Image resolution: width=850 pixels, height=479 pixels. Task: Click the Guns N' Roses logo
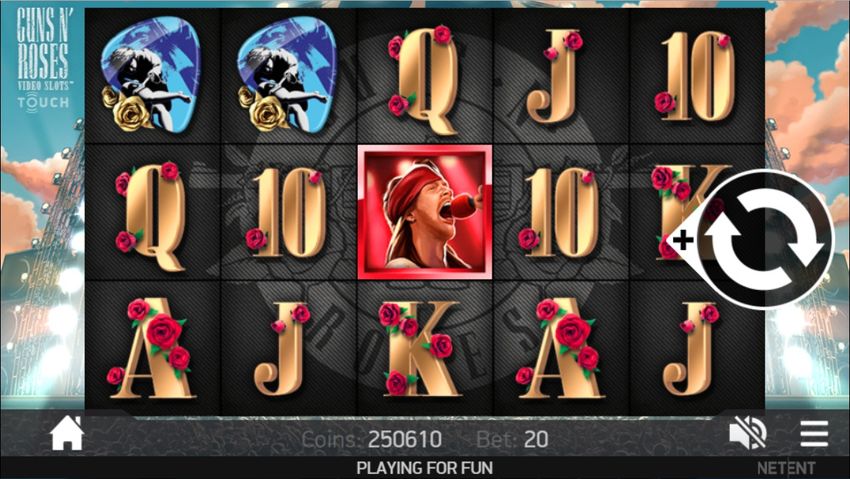click(x=43, y=57)
